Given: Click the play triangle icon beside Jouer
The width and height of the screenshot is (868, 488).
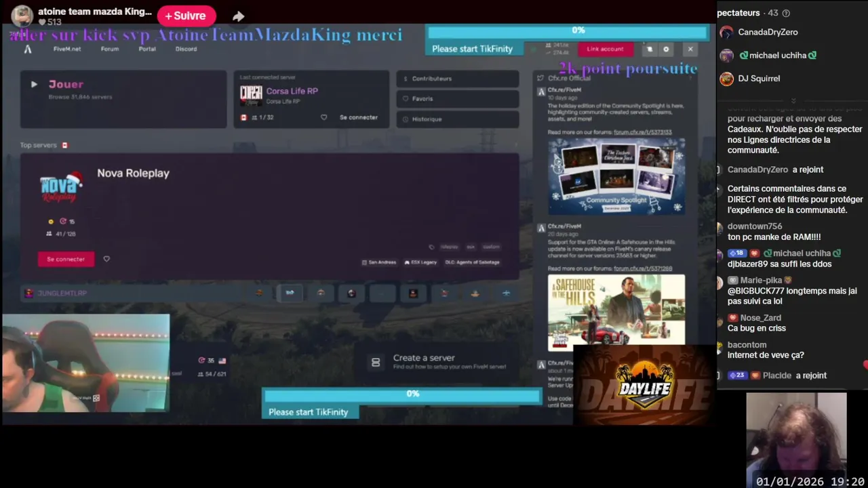Looking at the screenshot, I should [34, 84].
